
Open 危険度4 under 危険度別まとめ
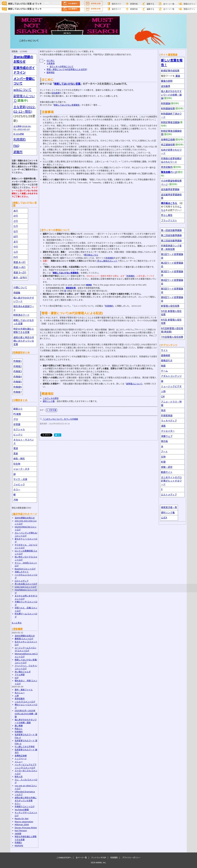(x=17, y=376)
